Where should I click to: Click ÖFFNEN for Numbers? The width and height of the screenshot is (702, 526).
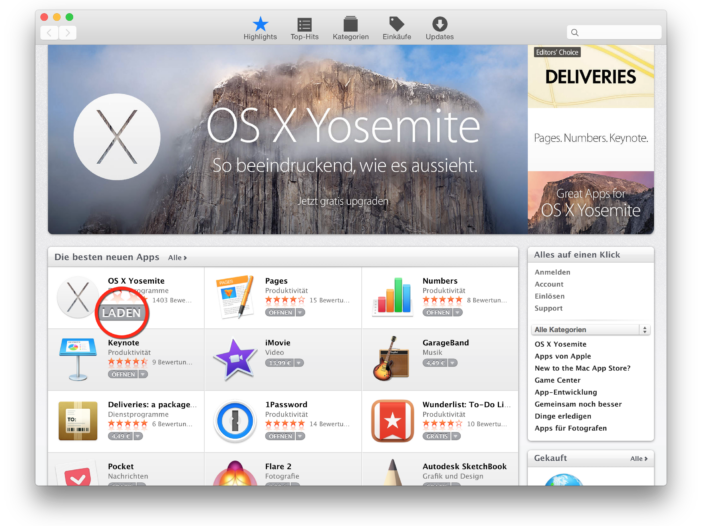438,312
